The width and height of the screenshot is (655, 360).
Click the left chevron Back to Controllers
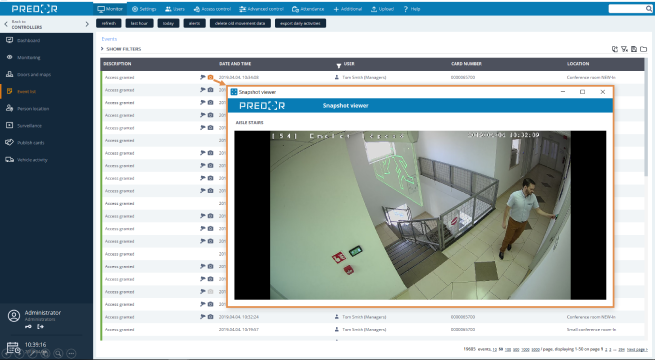tap(6, 24)
